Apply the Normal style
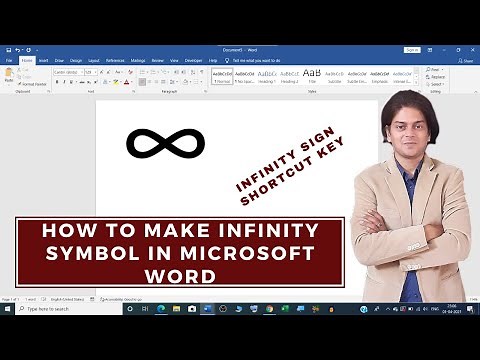480x360 pixels. point(222,77)
